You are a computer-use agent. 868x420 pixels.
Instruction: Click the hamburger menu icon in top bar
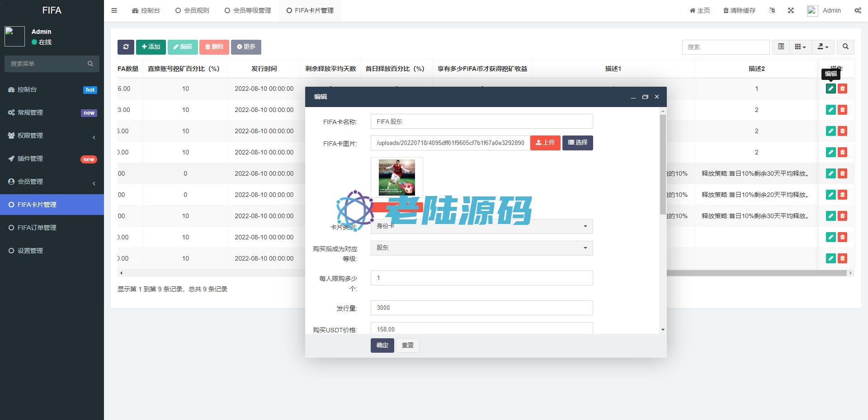[x=114, y=10]
